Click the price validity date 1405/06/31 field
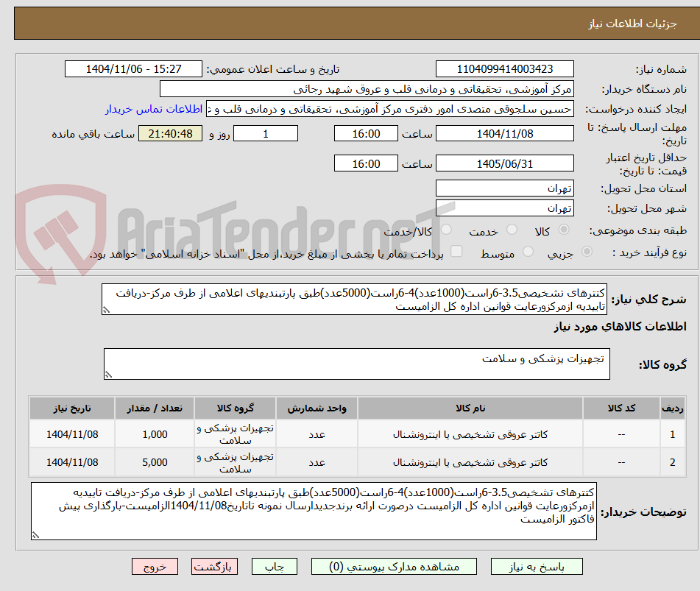 (504, 163)
